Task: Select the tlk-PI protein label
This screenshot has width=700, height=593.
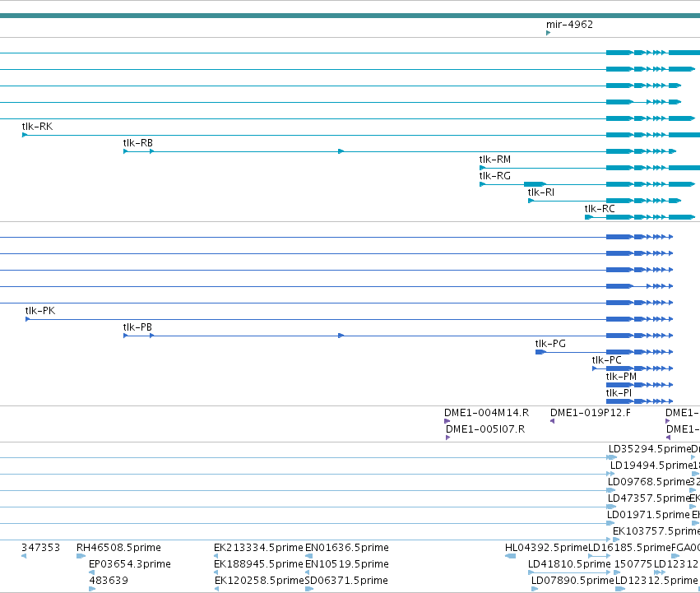Action: (x=619, y=393)
